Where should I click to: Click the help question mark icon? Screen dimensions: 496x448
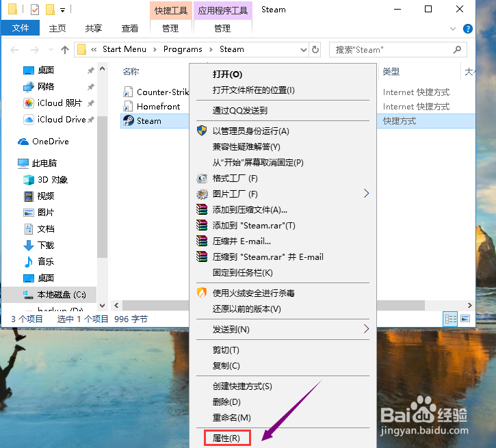click(467, 29)
